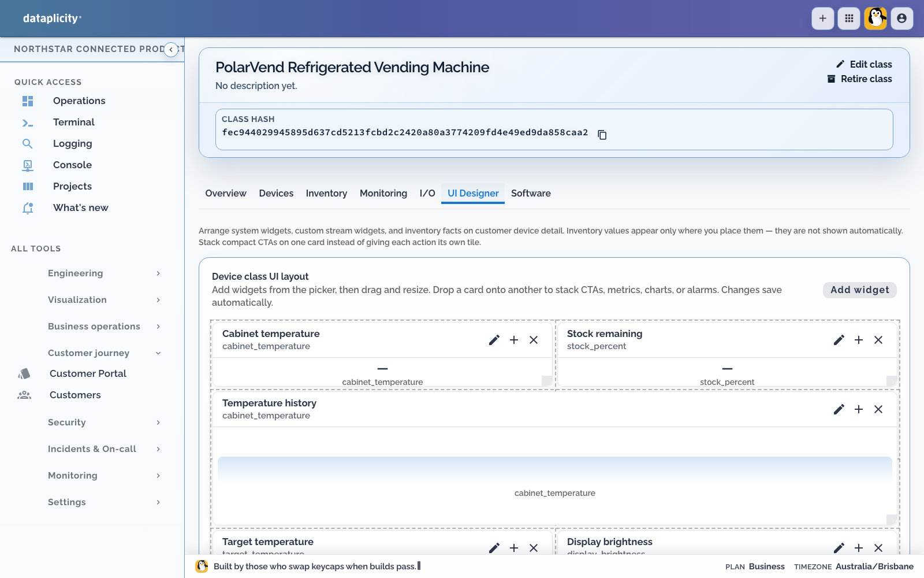The height and width of the screenshot is (578, 924).
Task: Add to the Temperature history card stack
Action: click(859, 409)
